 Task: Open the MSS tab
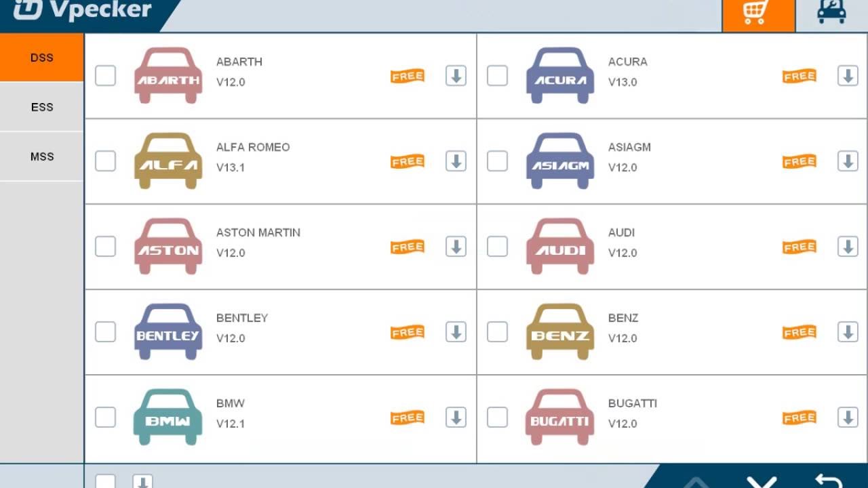click(x=42, y=157)
